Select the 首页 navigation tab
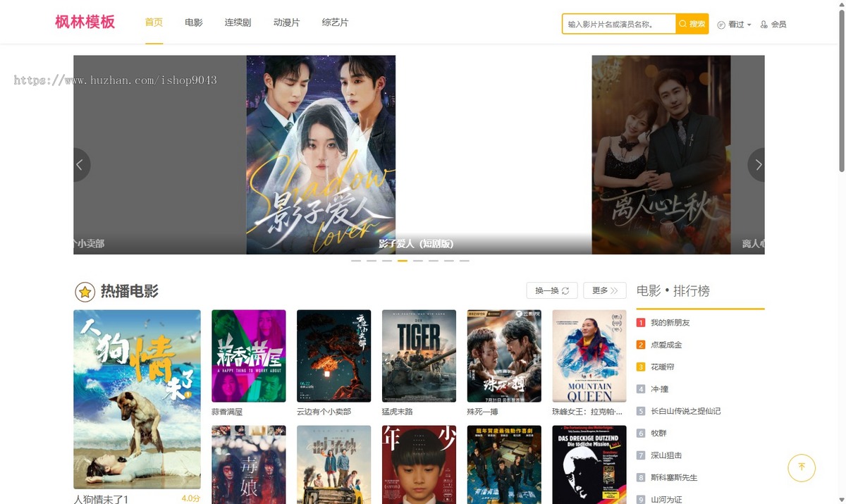The image size is (846, 504). pos(154,23)
